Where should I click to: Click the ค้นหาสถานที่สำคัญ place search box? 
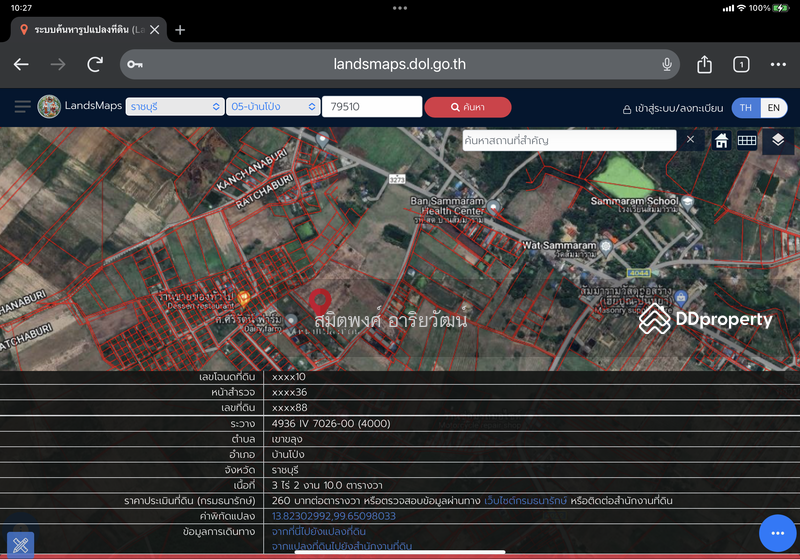[569, 140]
